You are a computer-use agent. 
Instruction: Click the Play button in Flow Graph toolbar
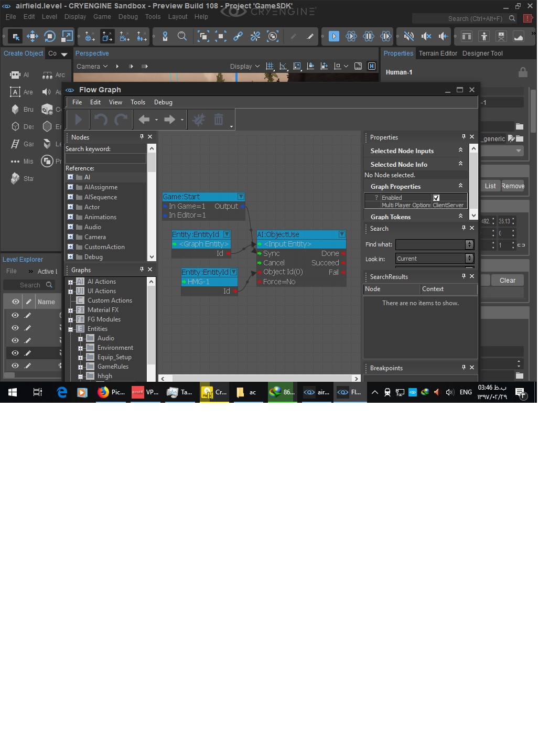click(78, 120)
